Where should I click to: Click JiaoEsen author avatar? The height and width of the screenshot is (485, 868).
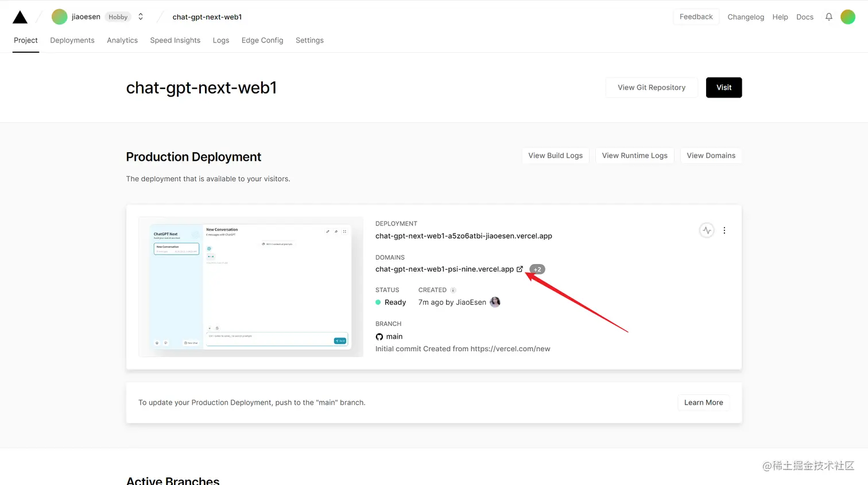pos(495,302)
